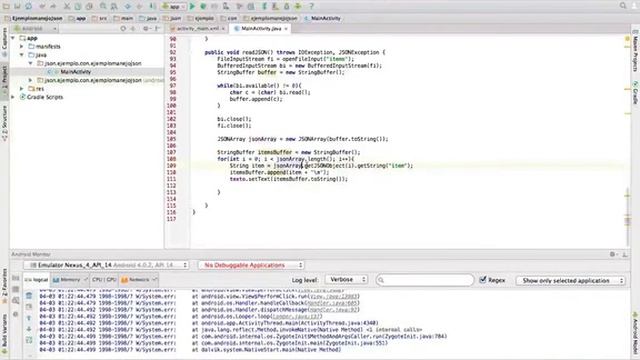This screenshot has height=360, width=640.
Task: Click Scroll from source icon in Project panel
Action: click(123, 29)
